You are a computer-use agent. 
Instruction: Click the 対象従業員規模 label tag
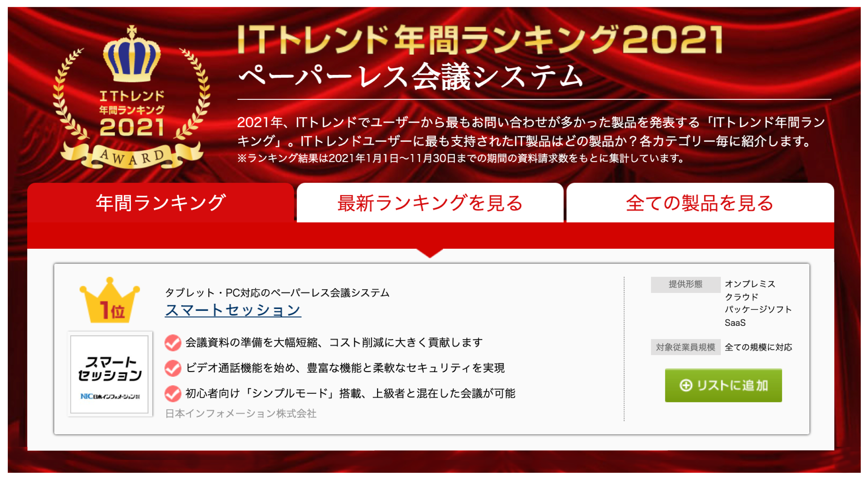click(685, 347)
